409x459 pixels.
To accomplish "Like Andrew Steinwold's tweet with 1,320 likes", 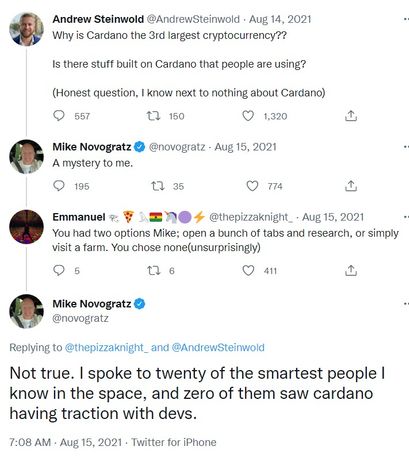I will pyautogui.click(x=248, y=116).
